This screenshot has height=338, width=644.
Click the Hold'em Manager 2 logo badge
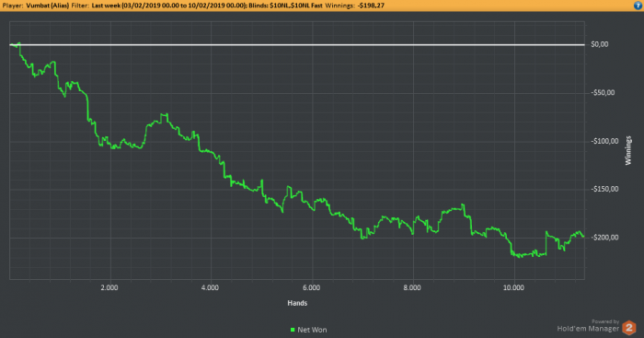(x=628, y=328)
